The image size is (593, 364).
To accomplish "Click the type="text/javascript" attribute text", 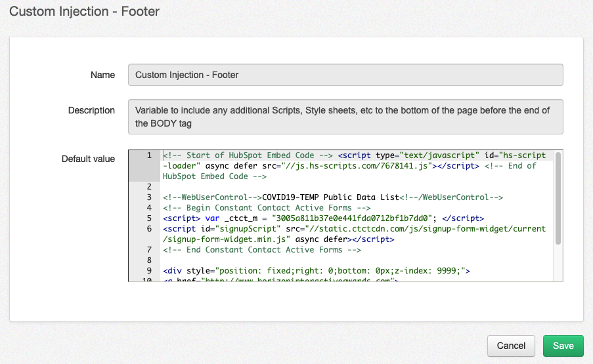I will [428, 155].
